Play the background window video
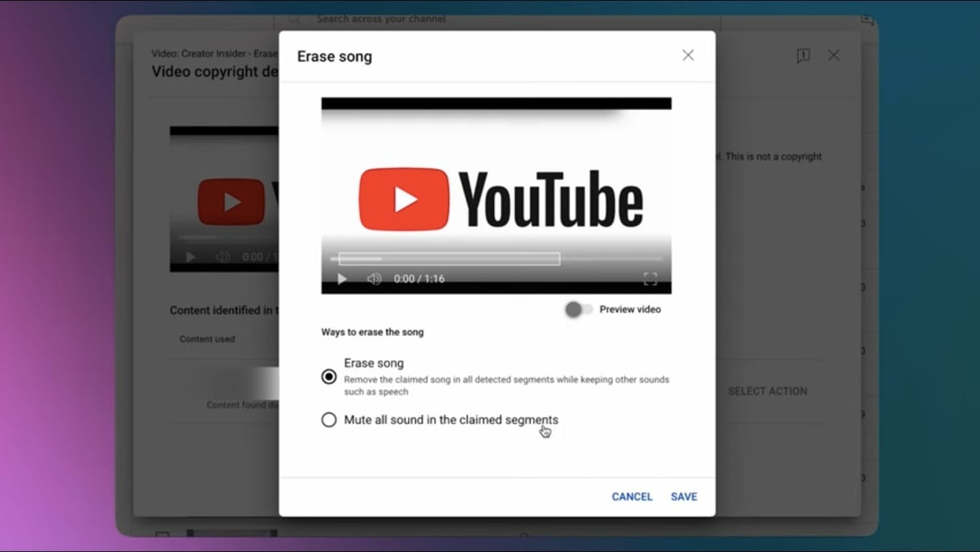The height and width of the screenshot is (552, 980). [x=190, y=257]
